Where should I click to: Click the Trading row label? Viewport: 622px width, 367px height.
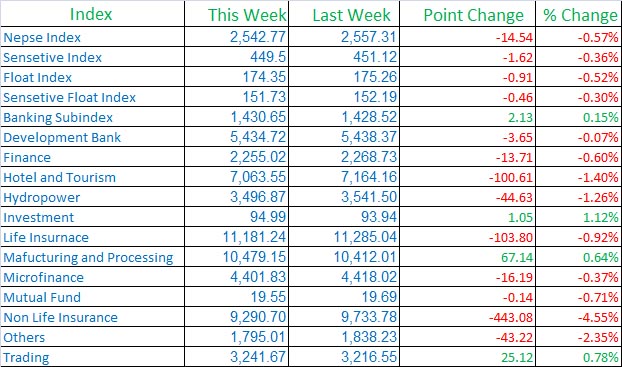[x=26, y=357]
